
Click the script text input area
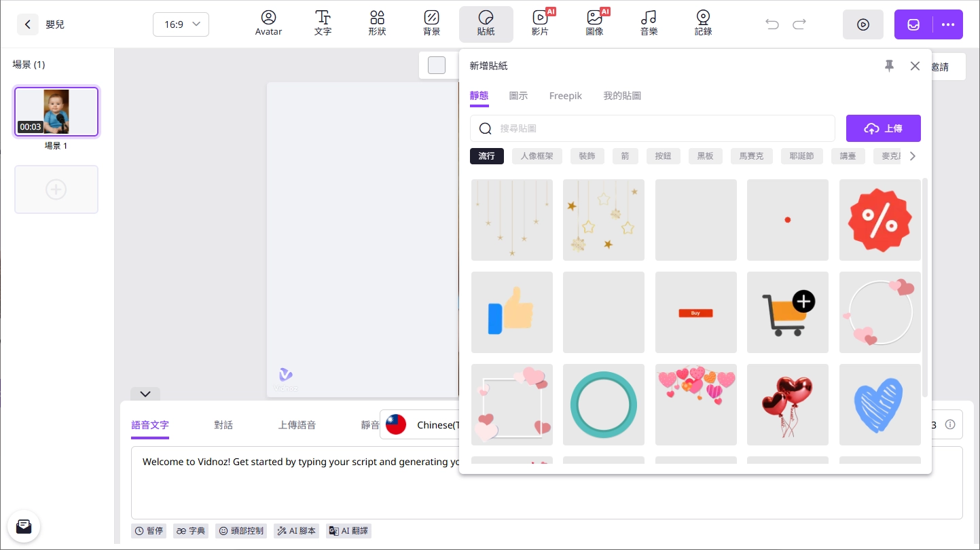point(547,483)
